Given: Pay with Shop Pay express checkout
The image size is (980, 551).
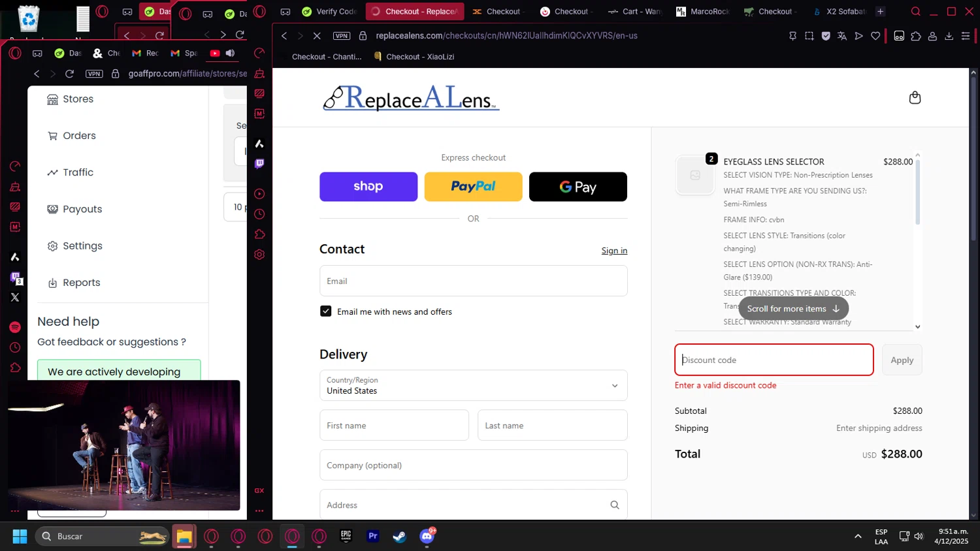Looking at the screenshot, I should [x=368, y=187].
